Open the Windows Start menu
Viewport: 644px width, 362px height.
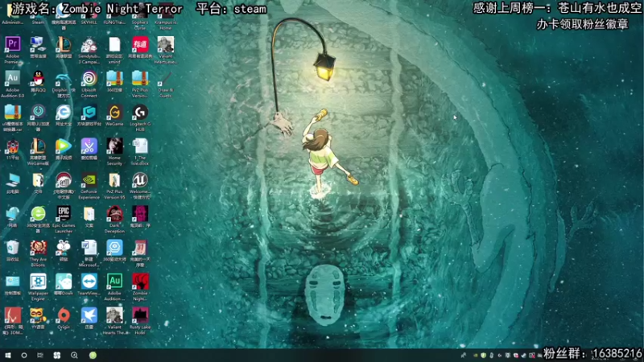(x=8, y=356)
